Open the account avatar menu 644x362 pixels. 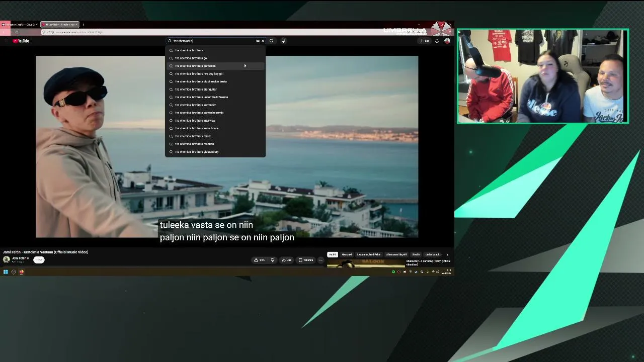coord(447,41)
